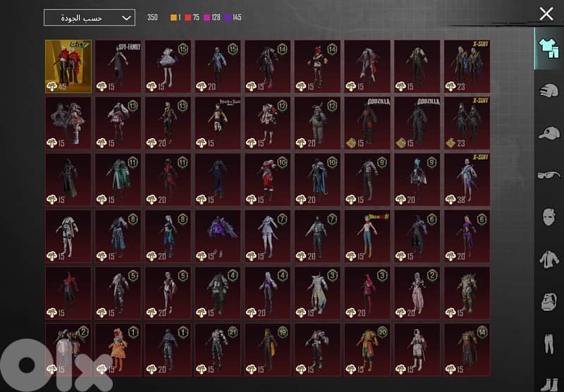Select the jacket tops category

coord(548,259)
